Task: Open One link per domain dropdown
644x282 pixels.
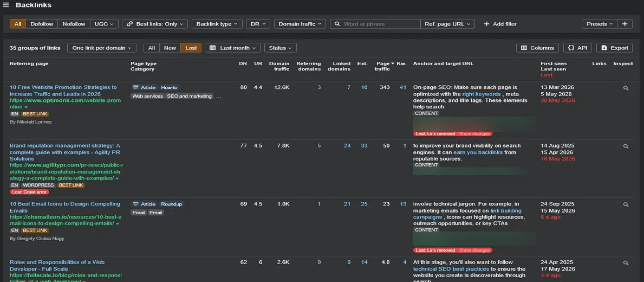Action: point(102,48)
